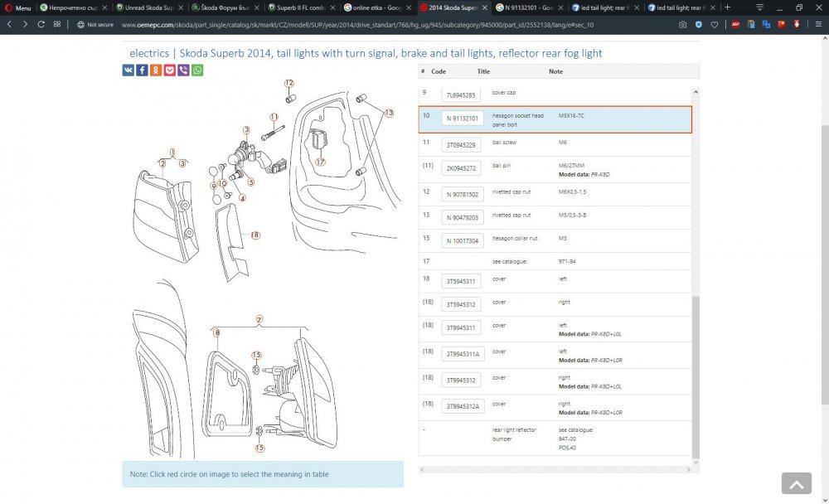Share page on Facebook icon

pos(142,70)
